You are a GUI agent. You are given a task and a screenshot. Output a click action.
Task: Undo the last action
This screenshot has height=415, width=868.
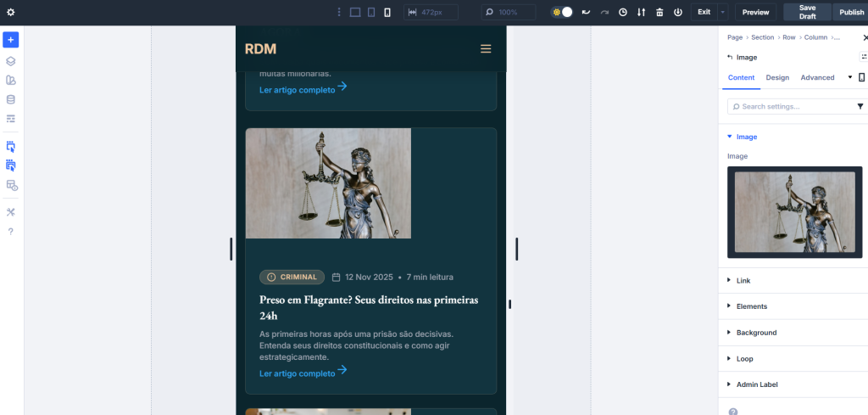pyautogui.click(x=587, y=12)
